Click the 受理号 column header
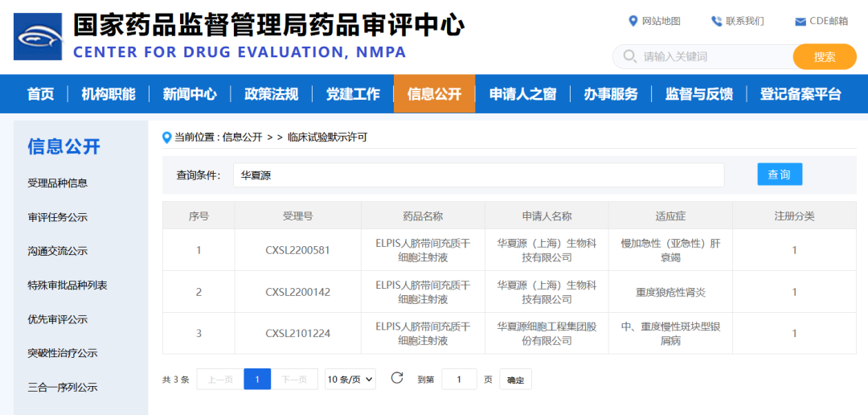Screen dimensions: 868x415 point(298,216)
